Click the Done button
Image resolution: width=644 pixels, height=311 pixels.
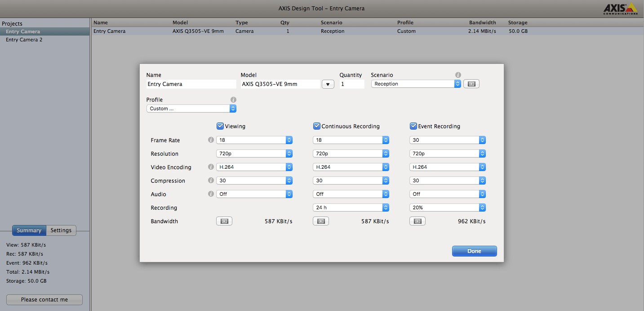tap(474, 251)
